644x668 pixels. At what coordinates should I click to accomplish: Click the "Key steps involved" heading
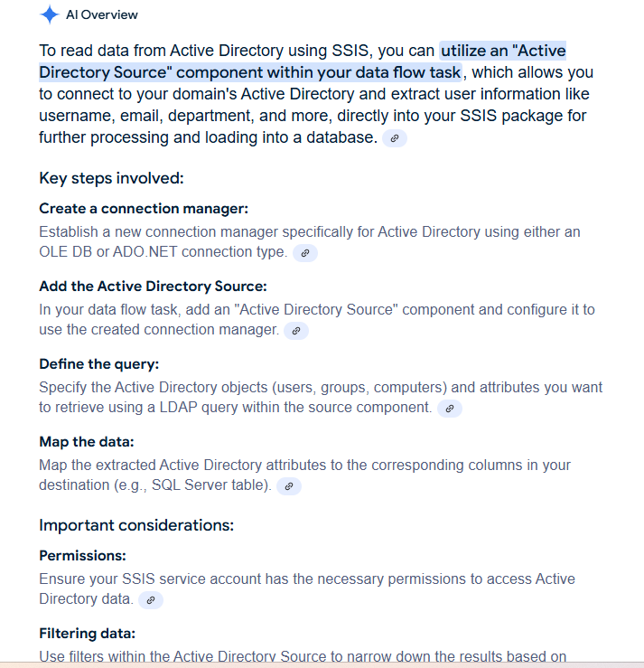click(x=112, y=178)
